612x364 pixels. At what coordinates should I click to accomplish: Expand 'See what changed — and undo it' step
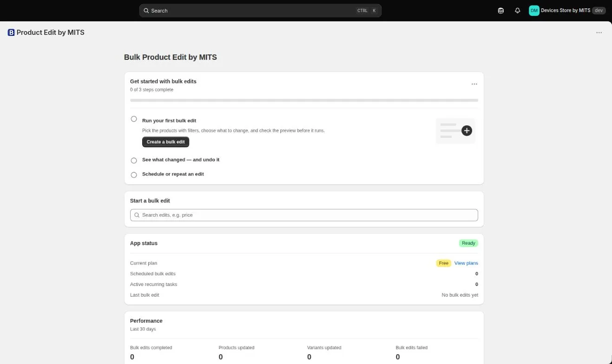click(x=181, y=160)
